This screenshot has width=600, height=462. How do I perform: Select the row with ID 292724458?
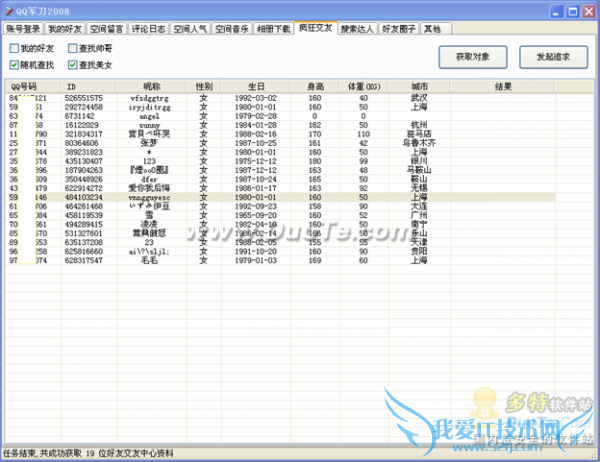point(280,107)
